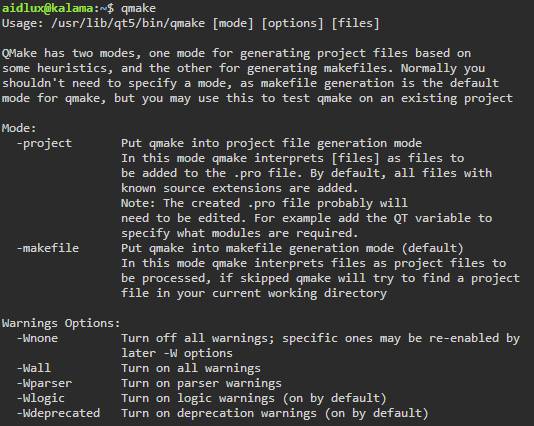Click the [mode] placeholder in Usage line
This screenshot has width=534, height=426.
pyautogui.click(x=233, y=23)
